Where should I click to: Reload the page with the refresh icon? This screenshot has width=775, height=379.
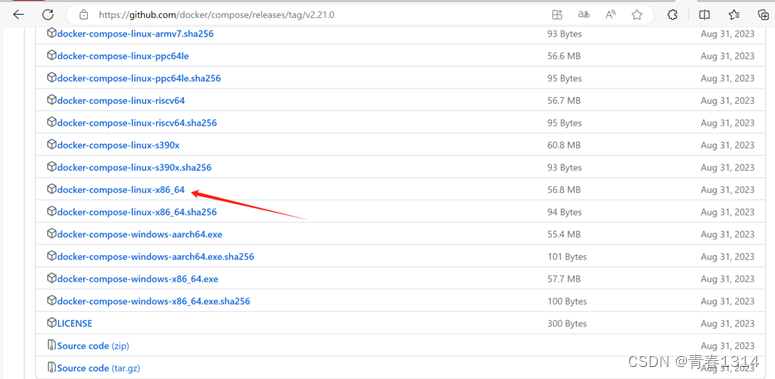pos(47,15)
